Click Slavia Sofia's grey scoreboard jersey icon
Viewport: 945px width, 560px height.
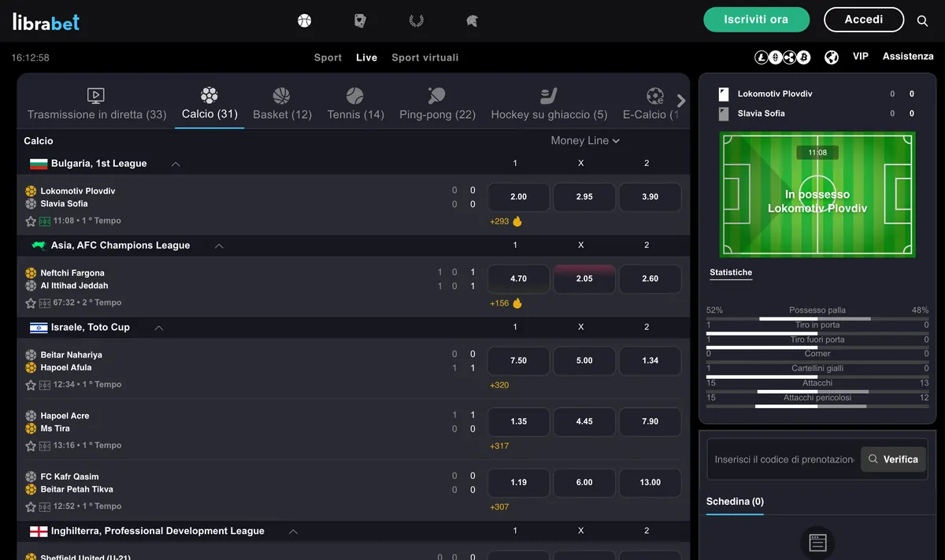pos(724,114)
